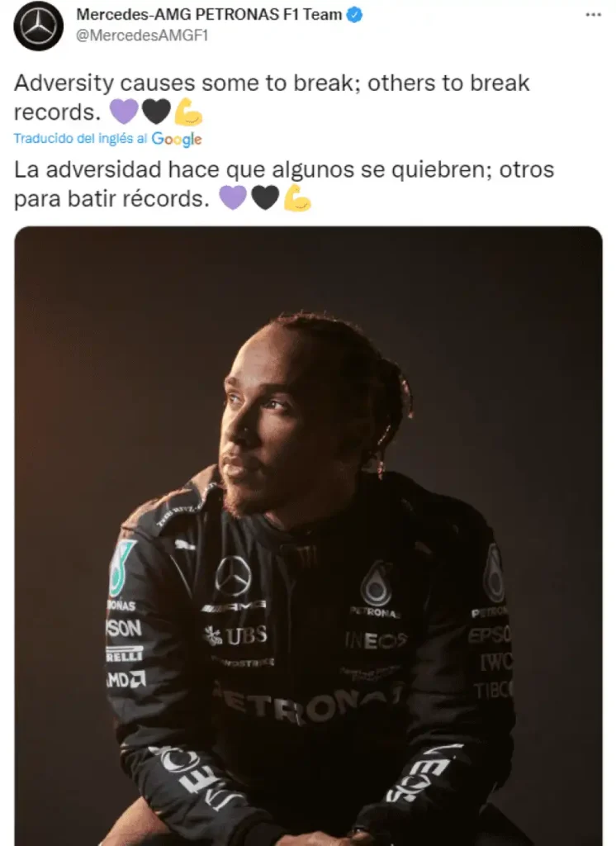Click the @MercedesAMGF1 handle
The image size is (616, 846).
tap(142, 35)
